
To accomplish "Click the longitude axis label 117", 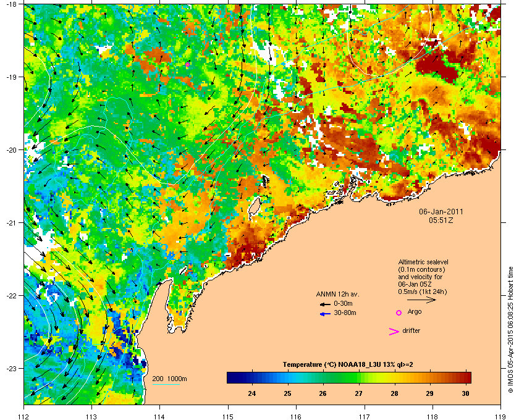I will click(x=365, y=416).
